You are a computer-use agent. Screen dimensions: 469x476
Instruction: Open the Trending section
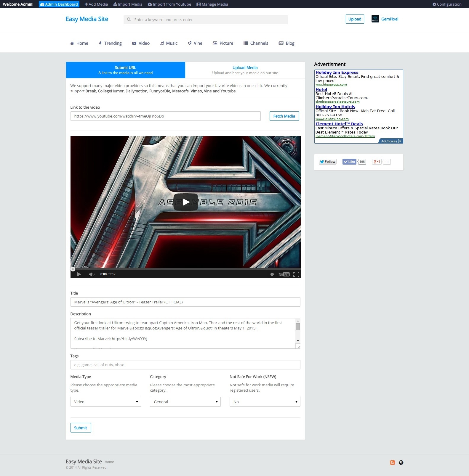pos(110,43)
